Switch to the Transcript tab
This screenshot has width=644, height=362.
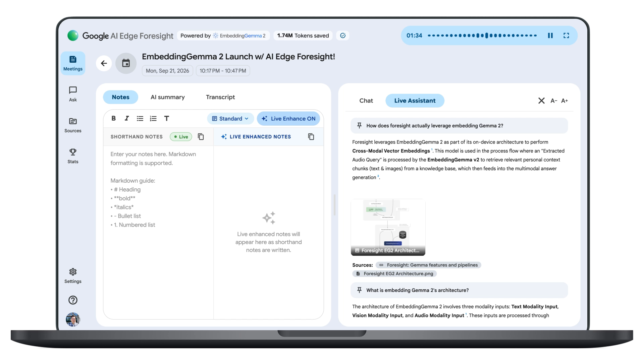[220, 97]
